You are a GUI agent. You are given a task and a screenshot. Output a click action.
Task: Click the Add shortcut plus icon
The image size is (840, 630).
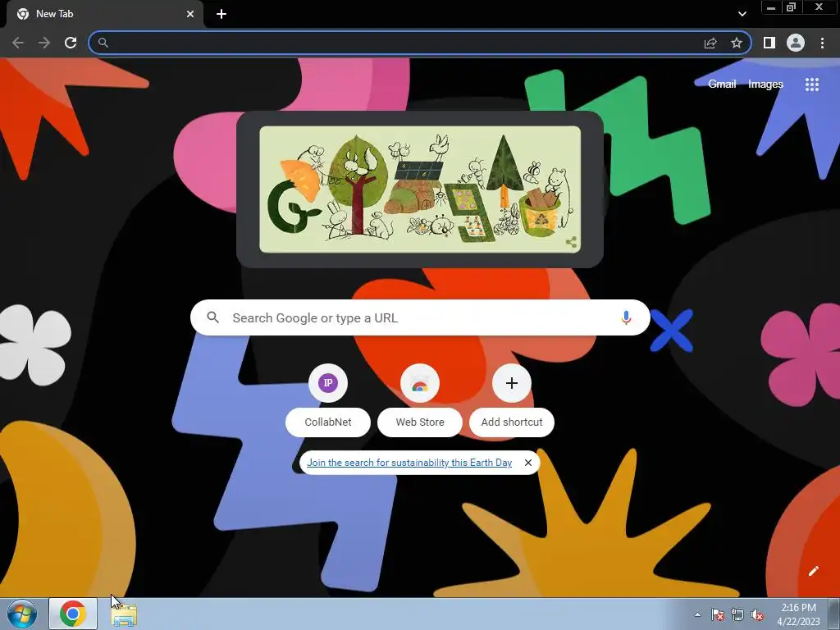pos(512,383)
